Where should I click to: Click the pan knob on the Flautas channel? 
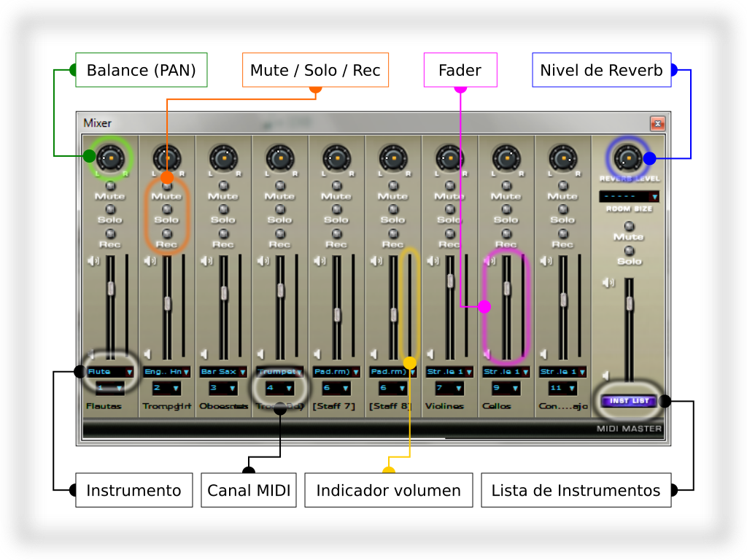110,157
